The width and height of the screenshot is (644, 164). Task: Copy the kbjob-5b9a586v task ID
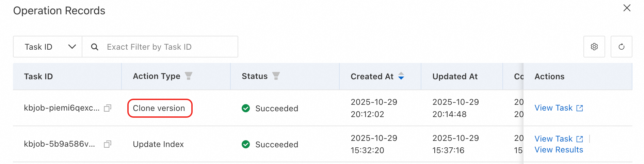(108, 144)
